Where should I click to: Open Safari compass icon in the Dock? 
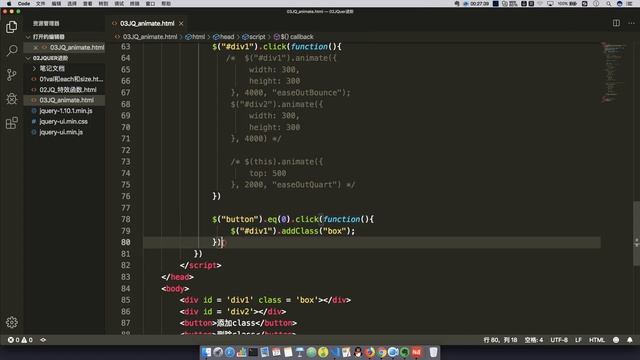pyautogui.click(x=230, y=352)
